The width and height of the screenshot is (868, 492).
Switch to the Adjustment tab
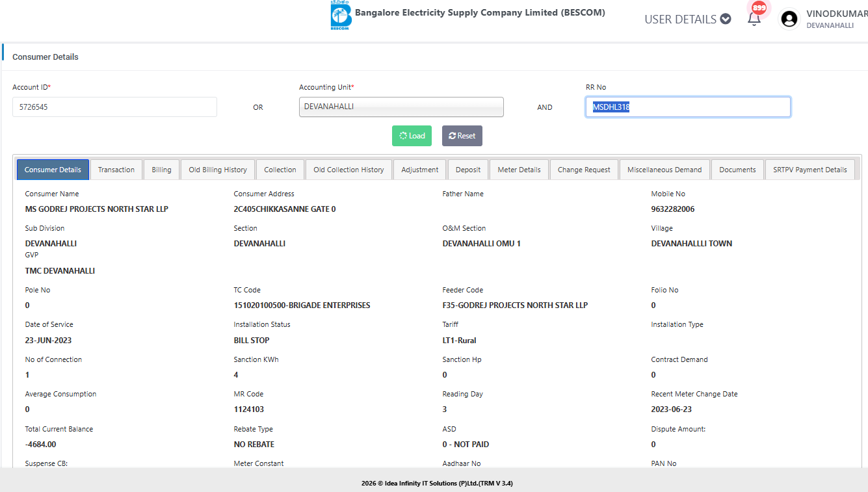coord(419,170)
